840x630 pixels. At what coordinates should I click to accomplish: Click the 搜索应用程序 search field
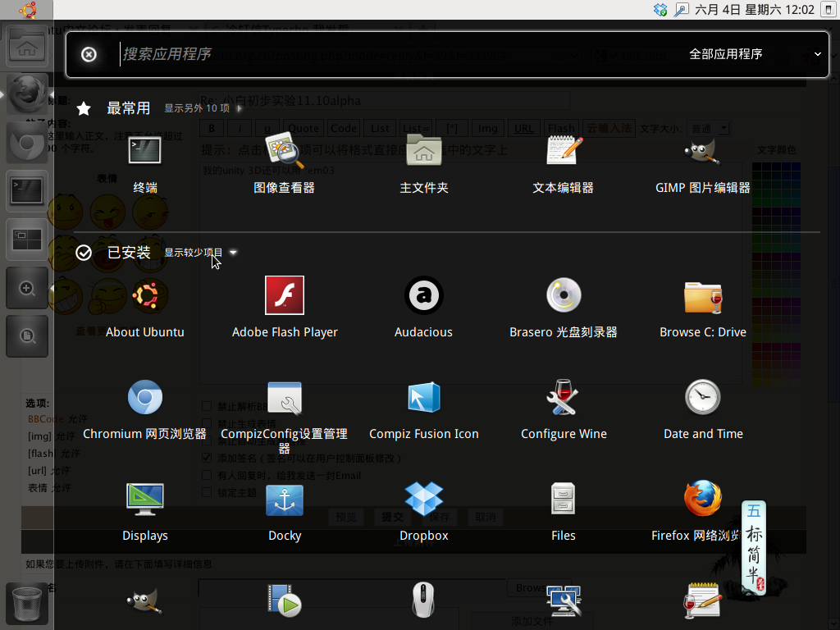(x=369, y=54)
